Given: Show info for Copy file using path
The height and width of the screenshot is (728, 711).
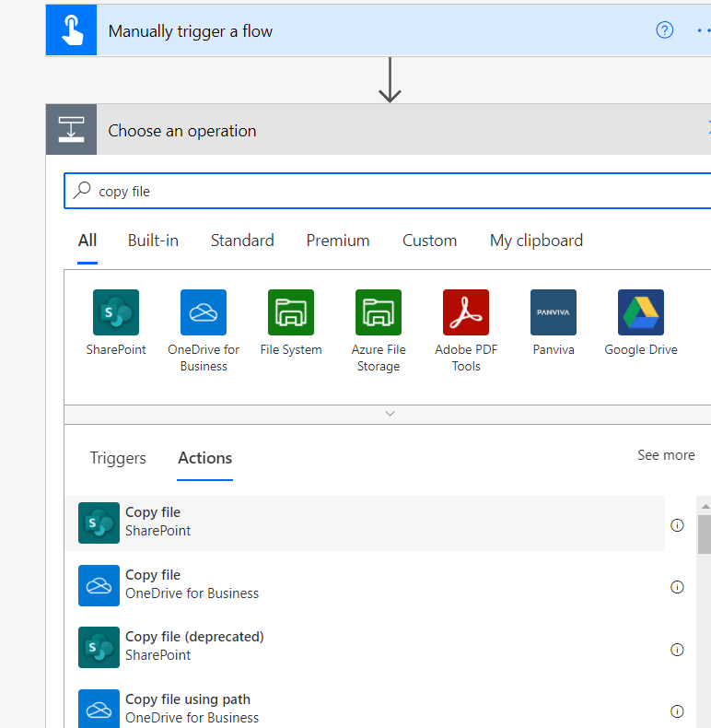Looking at the screenshot, I should click(677, 710).
